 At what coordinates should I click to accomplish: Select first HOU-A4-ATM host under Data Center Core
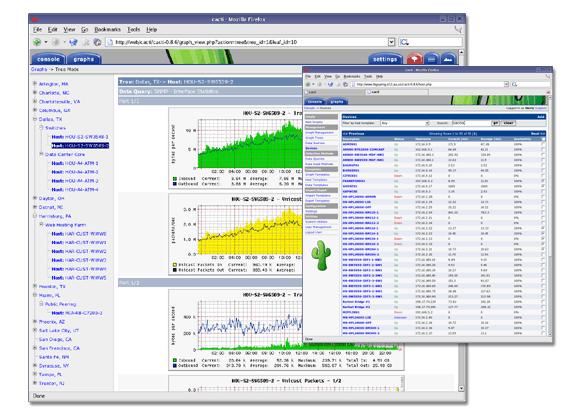pos(75,163)
